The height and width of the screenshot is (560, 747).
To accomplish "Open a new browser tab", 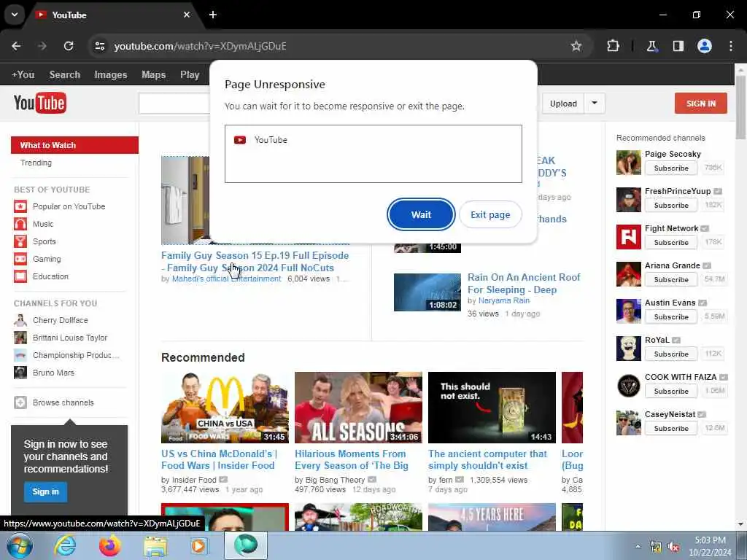I will pyautogui.click(x=213, y=15).
